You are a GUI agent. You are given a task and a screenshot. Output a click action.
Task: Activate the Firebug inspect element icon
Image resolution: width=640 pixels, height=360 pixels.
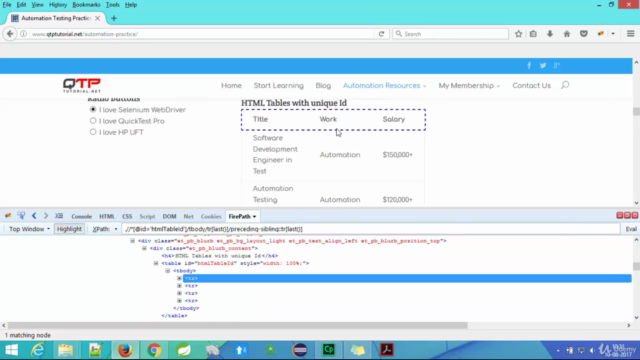coord(21,216)
